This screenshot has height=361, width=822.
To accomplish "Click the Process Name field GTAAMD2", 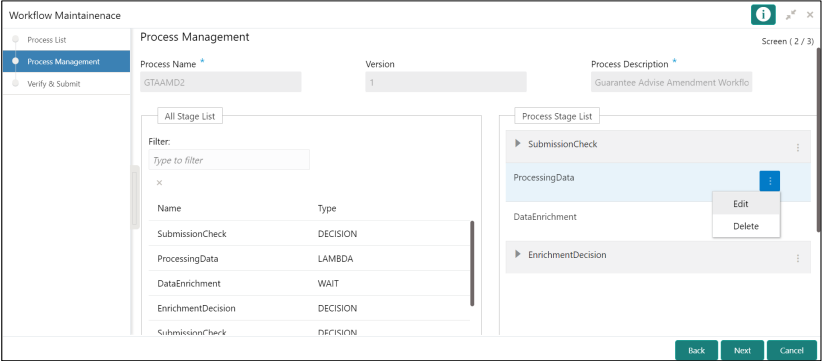I will pos(221,82).
